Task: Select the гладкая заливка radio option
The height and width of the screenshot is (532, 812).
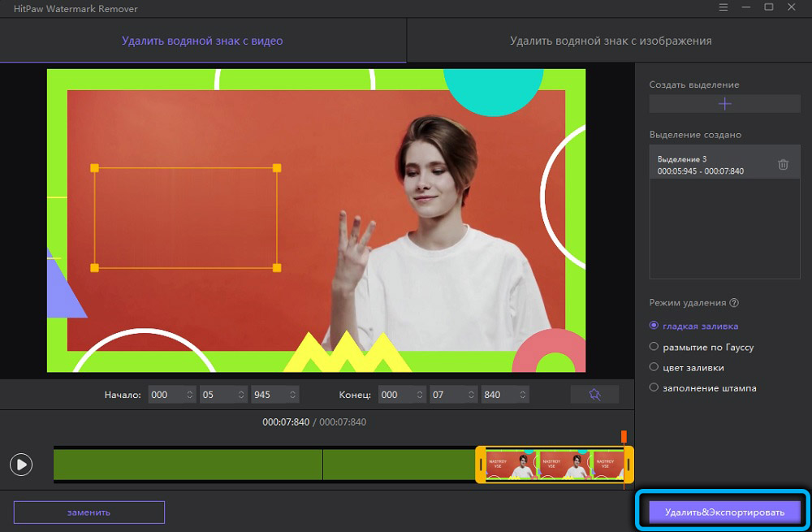Action: pos(654,326)
